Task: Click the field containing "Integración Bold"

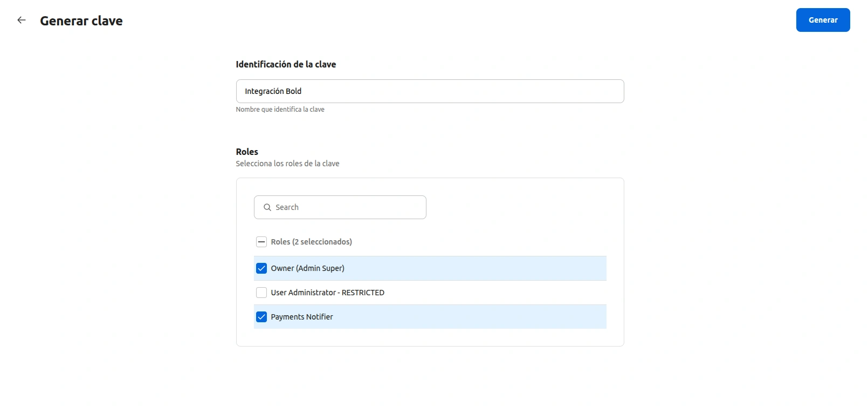Action: coord(429,91)
